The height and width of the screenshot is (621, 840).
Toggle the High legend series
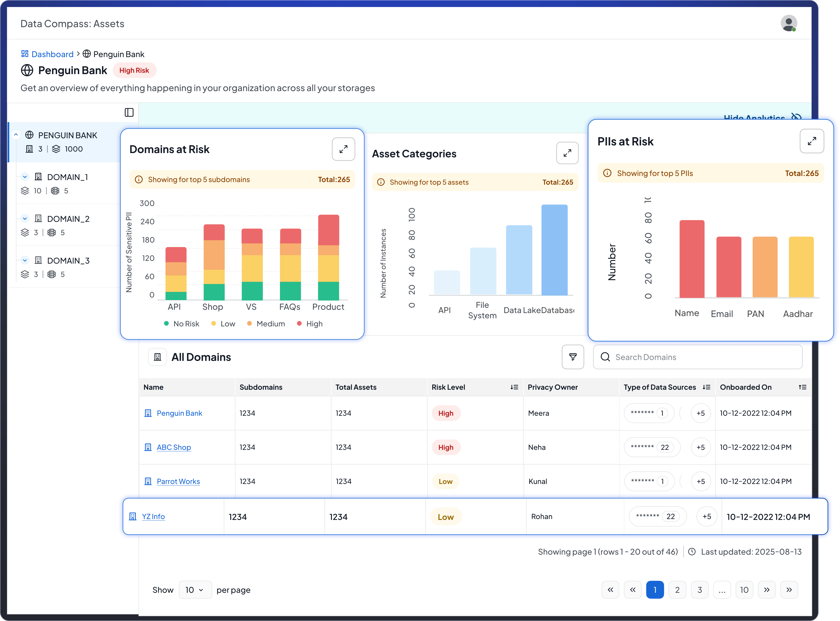tap(310, 324)
